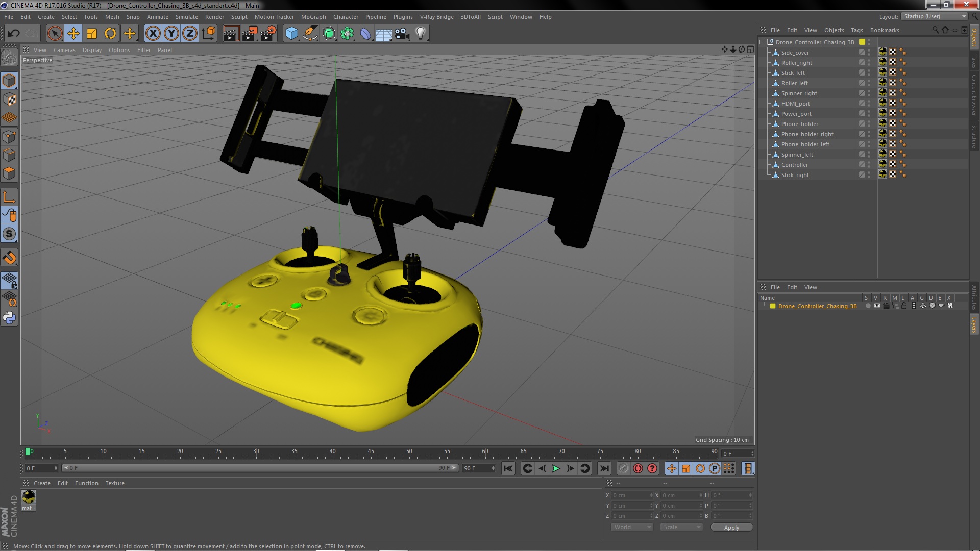Click the Drone_Controller_Chasing_3B layer color swatch
980x551 pixels.
point(773,306)
